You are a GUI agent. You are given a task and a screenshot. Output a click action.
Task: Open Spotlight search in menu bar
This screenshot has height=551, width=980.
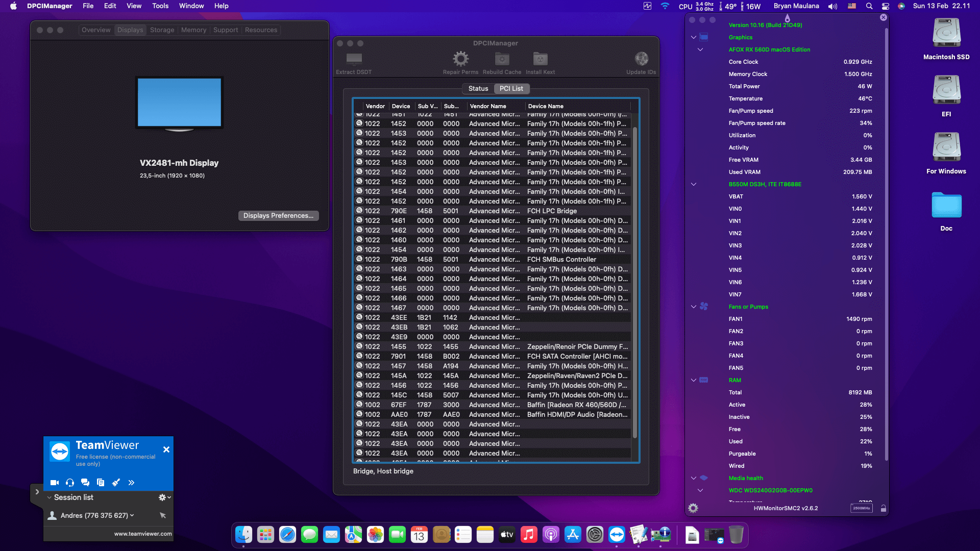pos(869,6)
